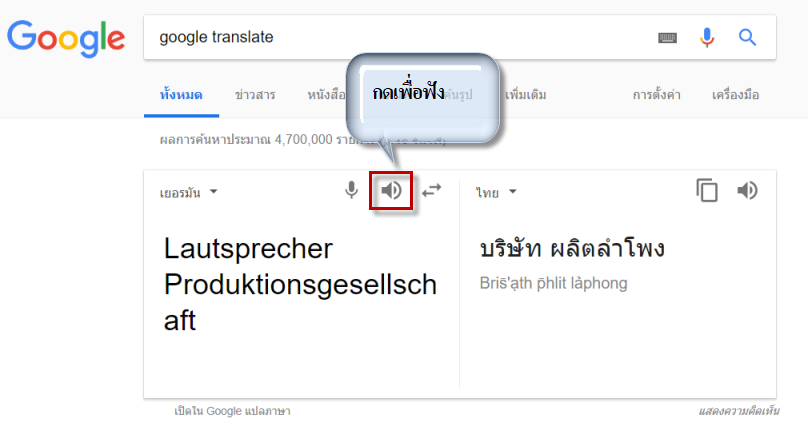The width and height of the screenshot is (808, 430).
Task: Open the source language dropdown เยอรมัน
Action: tap(189, 193)
